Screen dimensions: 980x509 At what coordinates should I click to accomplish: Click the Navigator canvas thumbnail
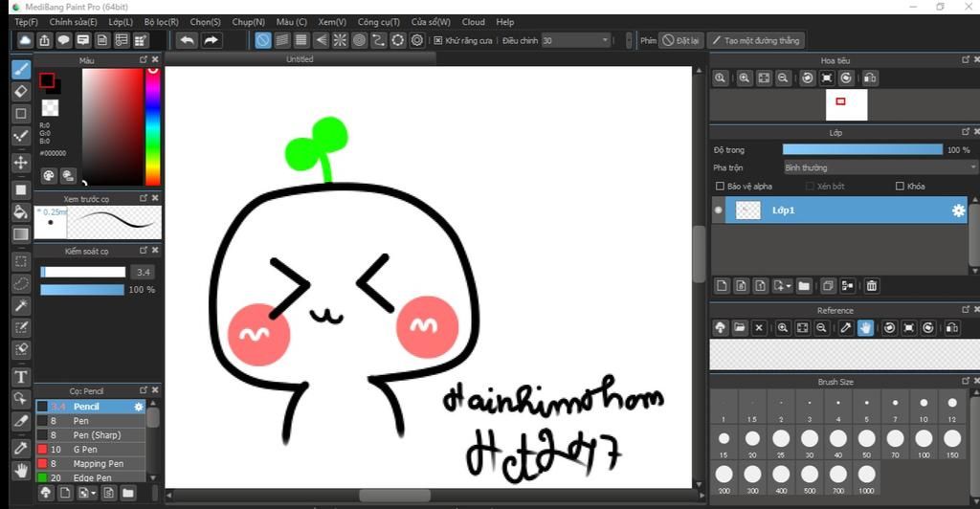click(846, 104)
